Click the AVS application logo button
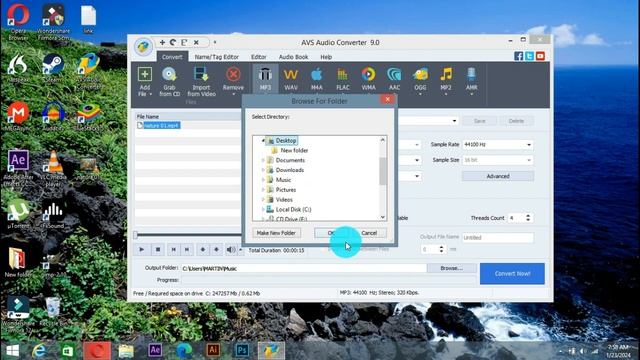 pos(143,47)
